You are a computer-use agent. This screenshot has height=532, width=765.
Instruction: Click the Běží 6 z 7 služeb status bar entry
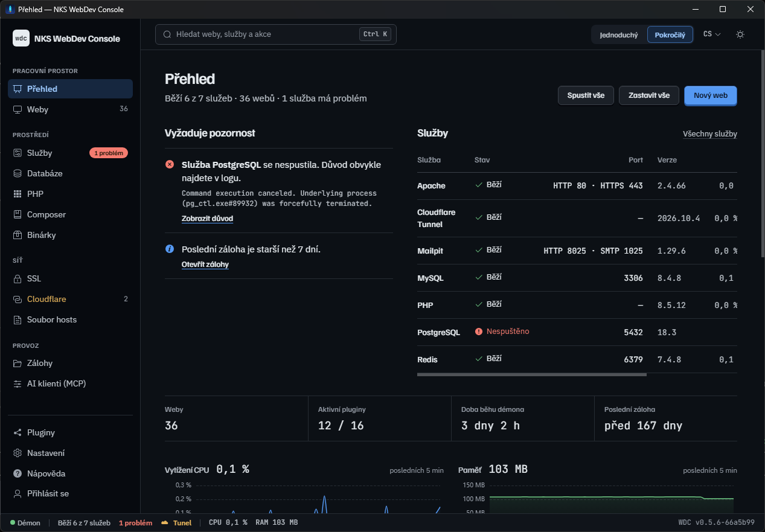click(x=84, y=523)
